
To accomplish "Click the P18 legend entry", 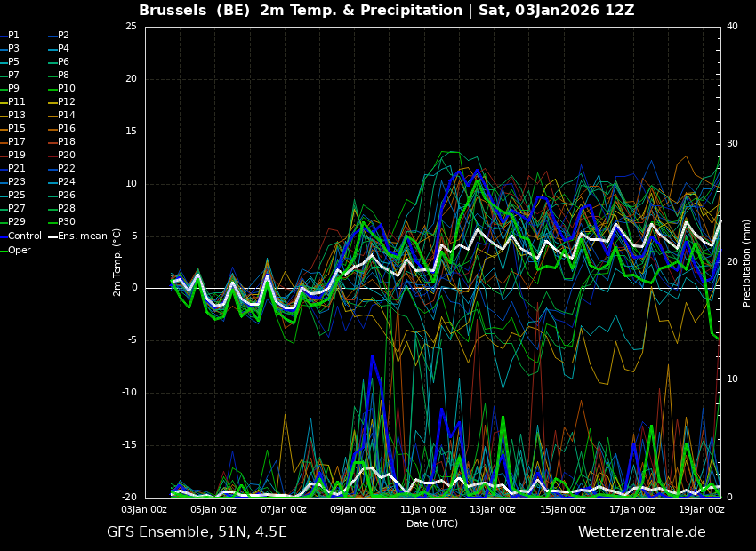I will tap(61, 141).
